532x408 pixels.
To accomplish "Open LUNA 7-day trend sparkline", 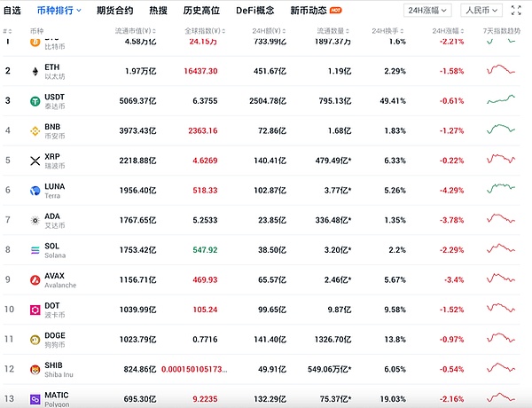I will tap(501, 189).
